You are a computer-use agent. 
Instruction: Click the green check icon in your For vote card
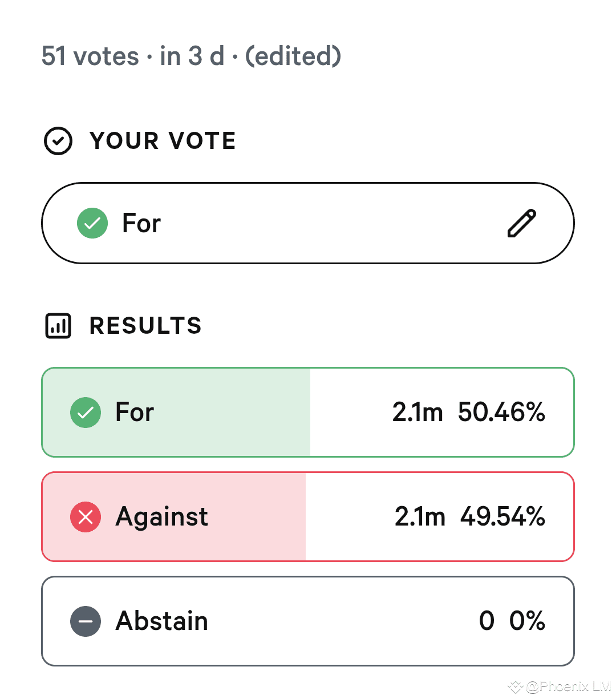92,223
